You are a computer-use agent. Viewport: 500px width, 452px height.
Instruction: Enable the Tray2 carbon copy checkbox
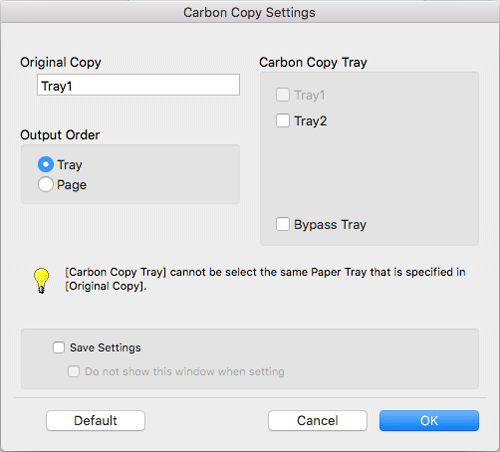coord(283,120)
